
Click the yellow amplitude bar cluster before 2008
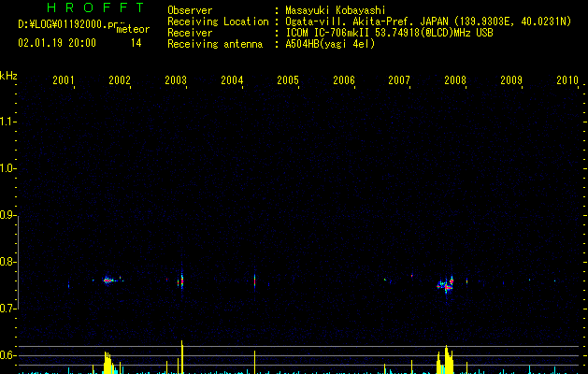tap(446, 360)
